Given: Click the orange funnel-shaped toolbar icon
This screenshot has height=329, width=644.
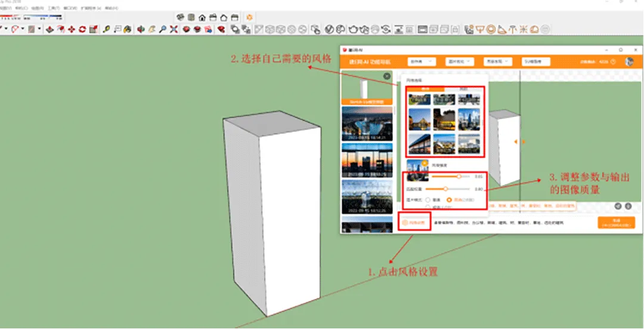Looking at the screenshot, I should pyautogui.click(x=480, y=29).
